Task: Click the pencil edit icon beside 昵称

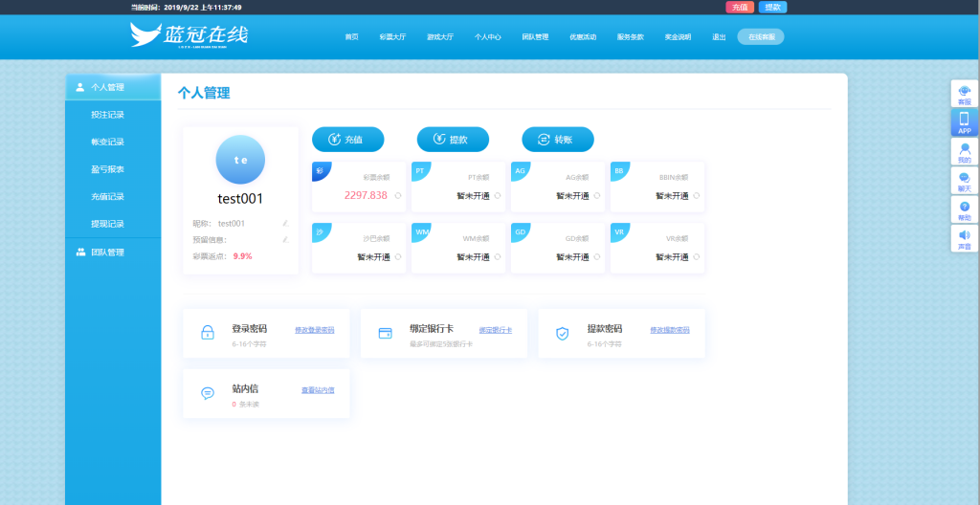Action: coord(285,223)
